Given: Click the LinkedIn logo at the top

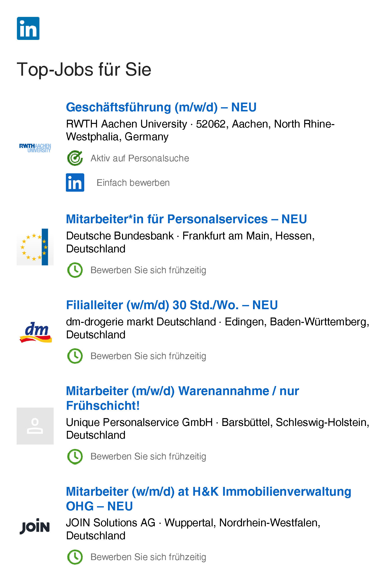Looking at the screenshot, I should (28, 28).
